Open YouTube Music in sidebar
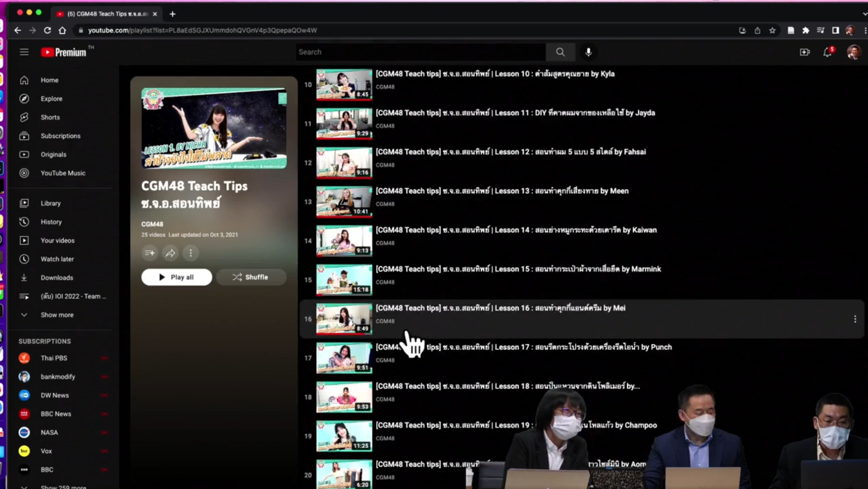The image size is (868, 489). tap(61, 173)
